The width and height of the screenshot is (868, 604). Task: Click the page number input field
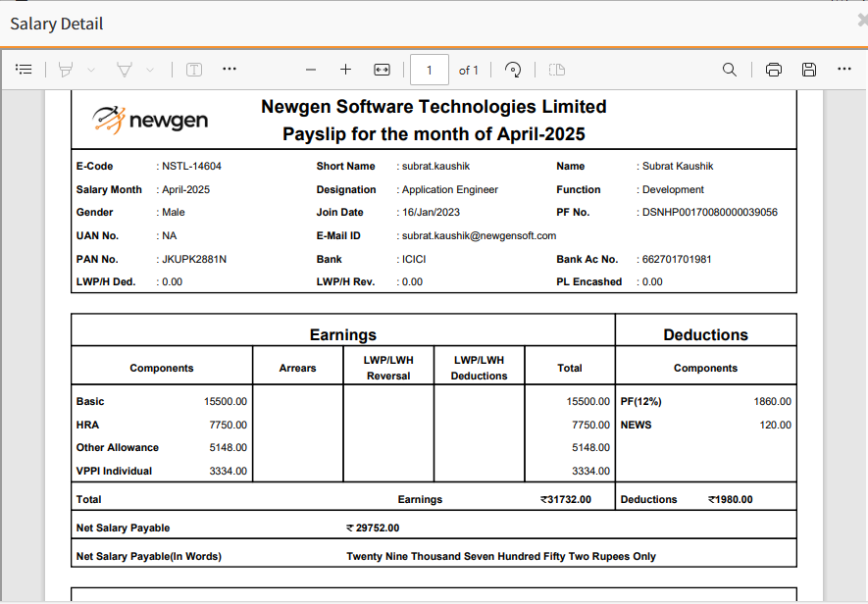pos(430,70)
